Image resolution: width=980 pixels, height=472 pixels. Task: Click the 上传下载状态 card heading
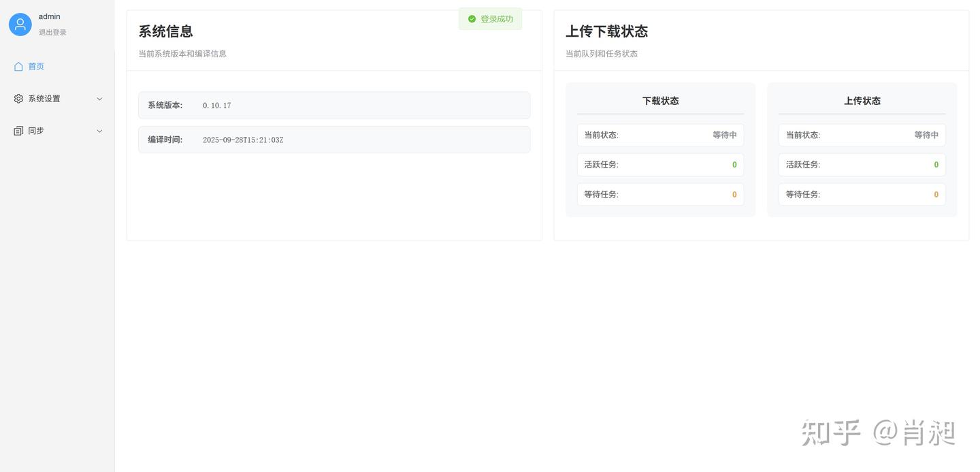click(x=607, y=31)
